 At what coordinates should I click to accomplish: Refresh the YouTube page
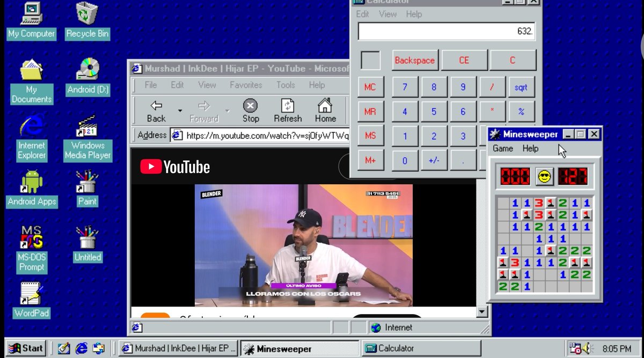(288, 111)
